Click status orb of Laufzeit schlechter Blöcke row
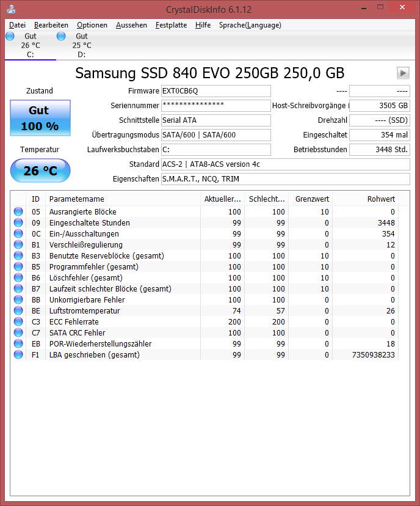 18,288
